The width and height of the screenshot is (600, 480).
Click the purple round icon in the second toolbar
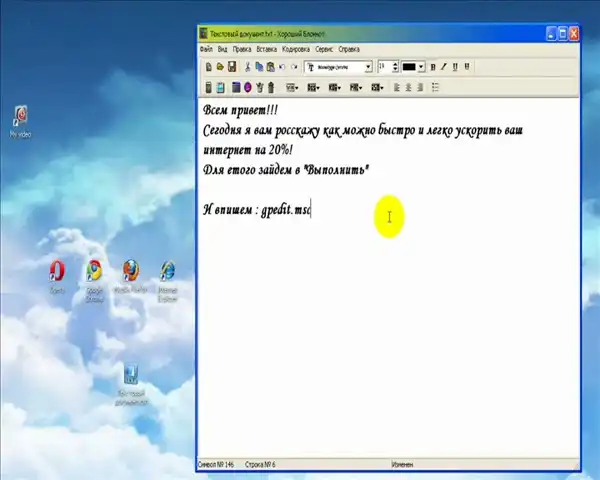click(x=248, y=87)
